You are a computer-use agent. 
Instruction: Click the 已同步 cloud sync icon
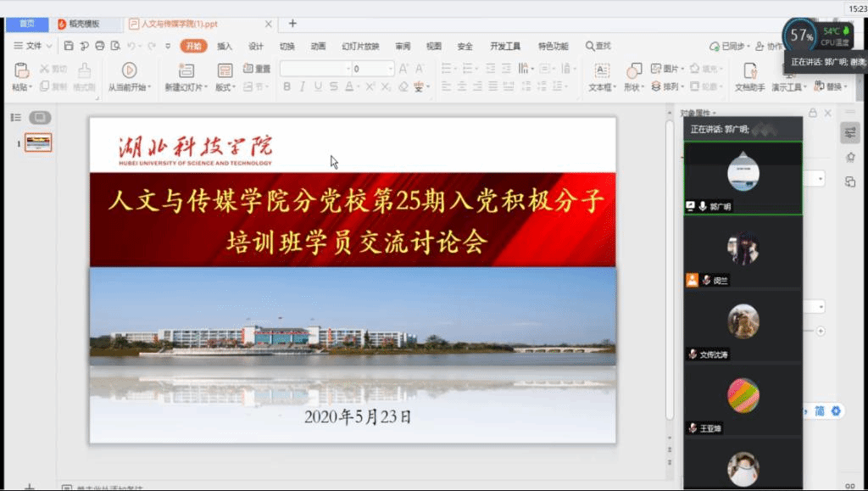(x=714, y=46)
